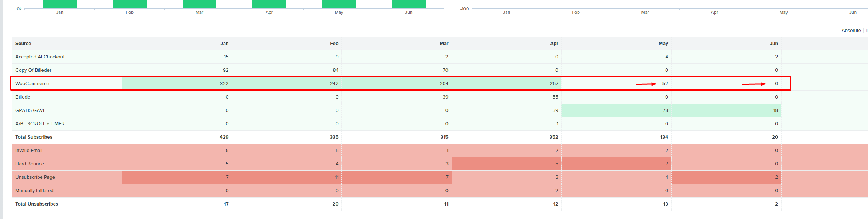Select the Accepted At Checkout row label
Image resolution: width=868 pixels, height=219 pixels.
40,57
